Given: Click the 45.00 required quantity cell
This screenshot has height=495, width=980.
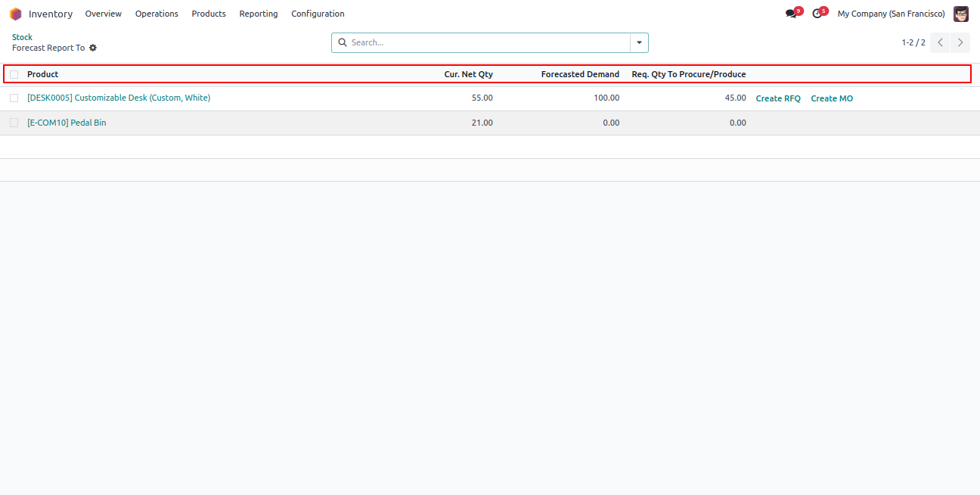Looking at the screenshot, I should (x=736, y=98).
